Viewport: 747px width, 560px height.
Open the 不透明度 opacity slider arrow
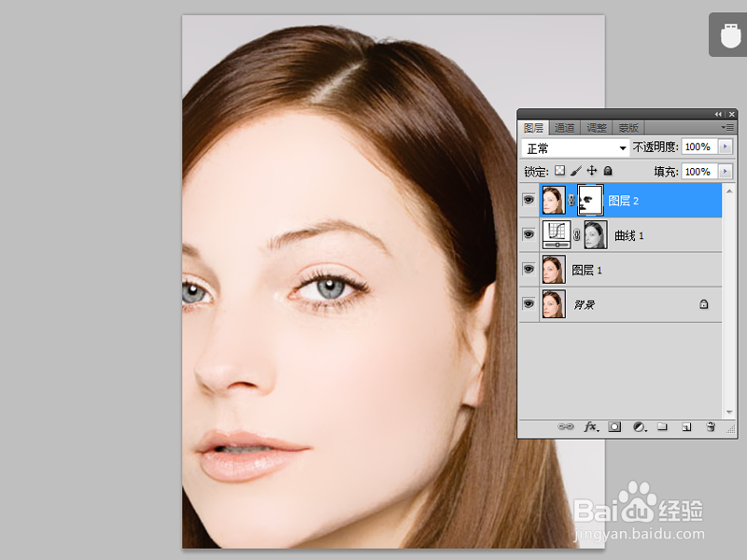pos(726,147)
